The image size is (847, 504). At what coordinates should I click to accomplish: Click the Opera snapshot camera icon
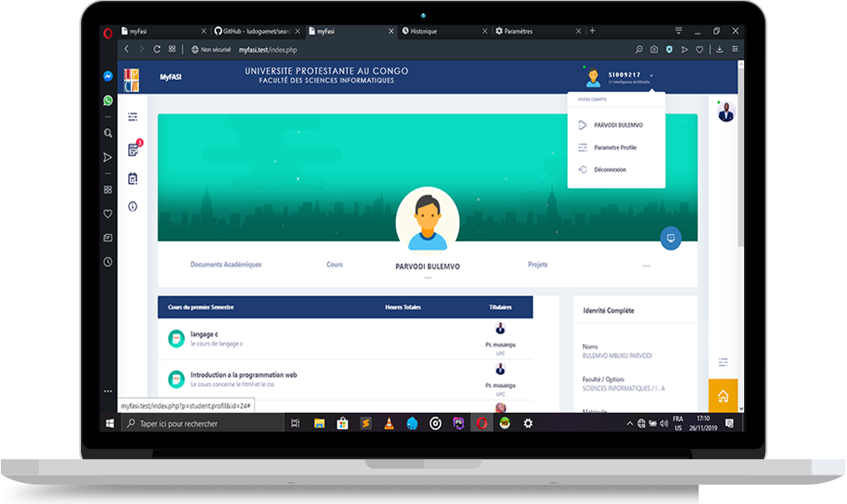tap(653, 50)
